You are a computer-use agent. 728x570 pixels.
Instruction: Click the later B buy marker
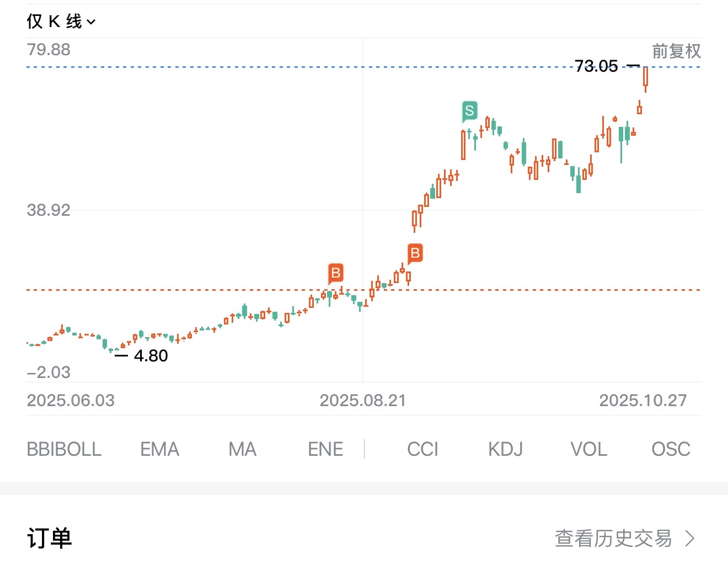pos(415,253)
